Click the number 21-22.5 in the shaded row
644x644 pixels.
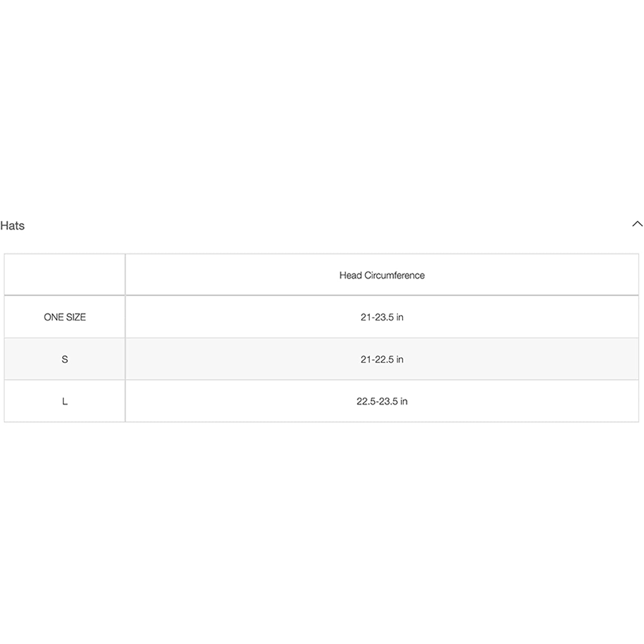tap(377, 359)
